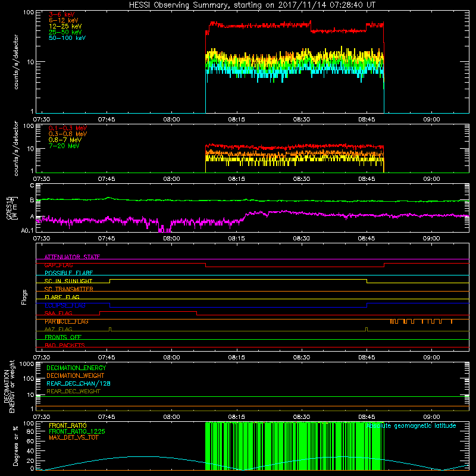
Task: Pick the BAD_PACKETS flag label
Action: coord(65,345)
